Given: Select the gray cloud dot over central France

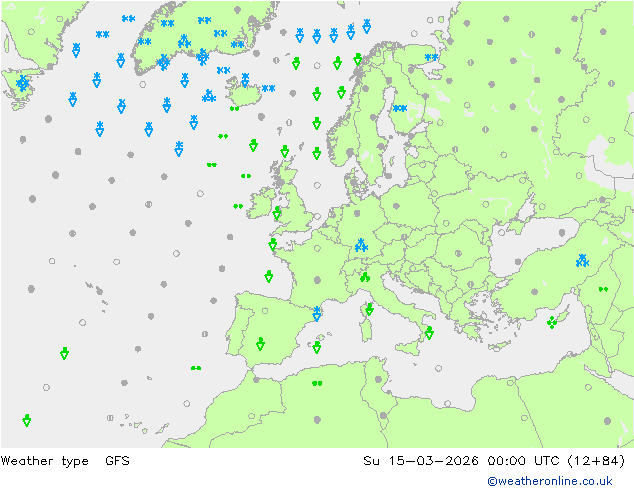Looking at the screenshot, I should click(317, 280).
